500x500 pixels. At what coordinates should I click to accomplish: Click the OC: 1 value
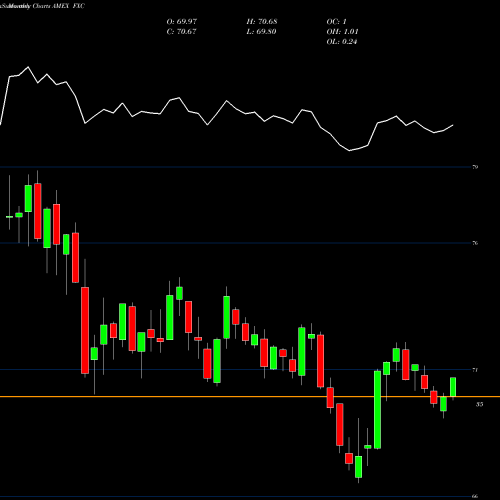(x=337, y=22)
